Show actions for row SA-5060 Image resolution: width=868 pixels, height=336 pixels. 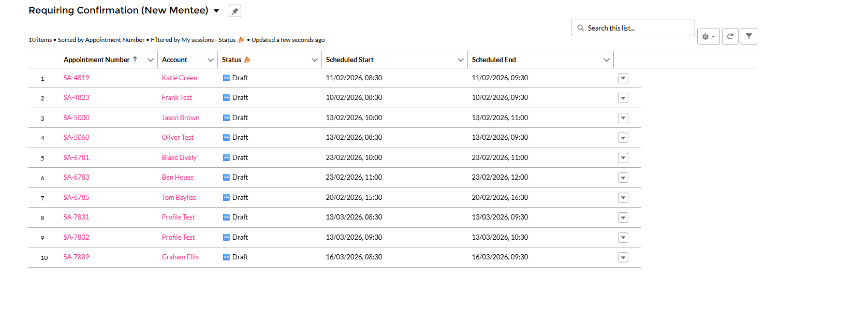click(x=623, y=138)
